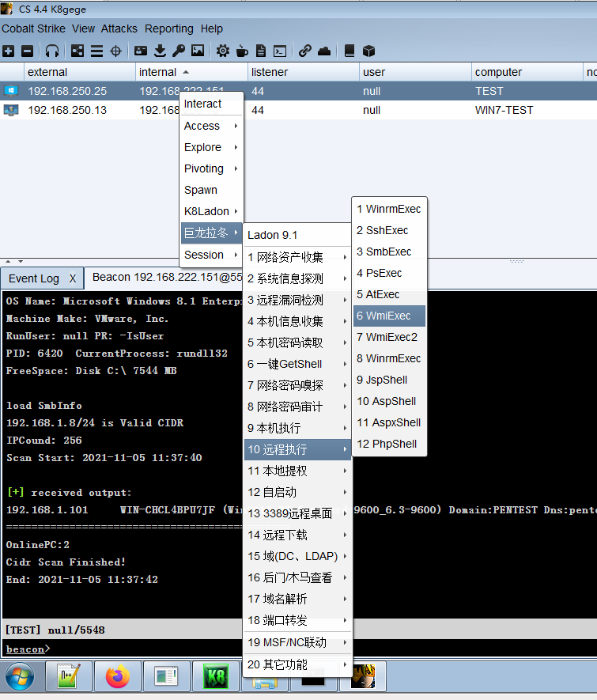
Task: Open keystrokes via the key icon
Action: 179,51
